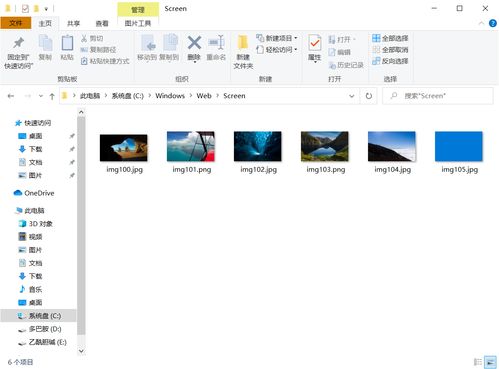Select System disk (C:) in navigation pane
The height and width of the screenshot is (369, 499).
pos(39,316)
